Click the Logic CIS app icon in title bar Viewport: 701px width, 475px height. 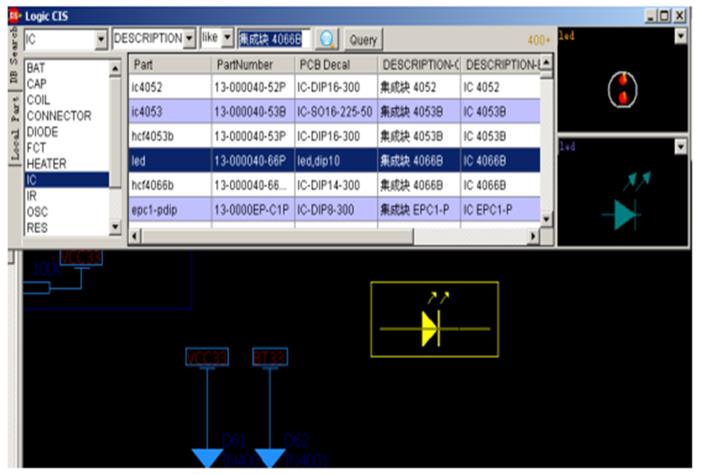(x=15, y=16)
